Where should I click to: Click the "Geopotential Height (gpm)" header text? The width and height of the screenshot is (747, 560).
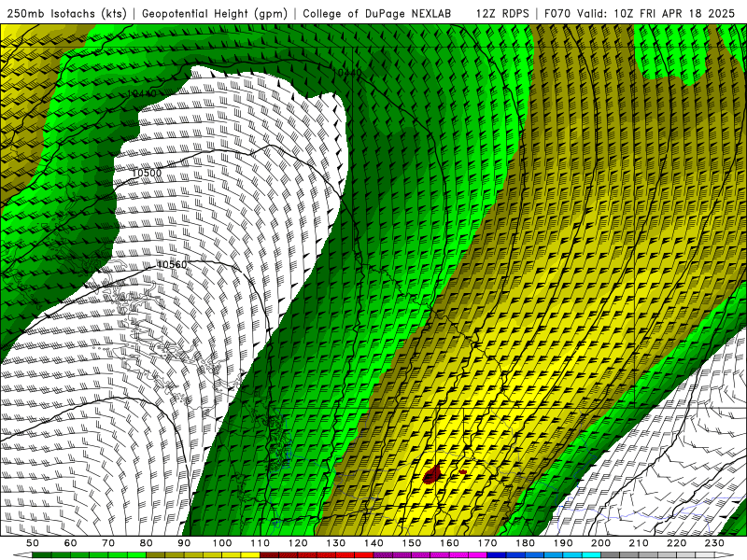coord(215,13)
